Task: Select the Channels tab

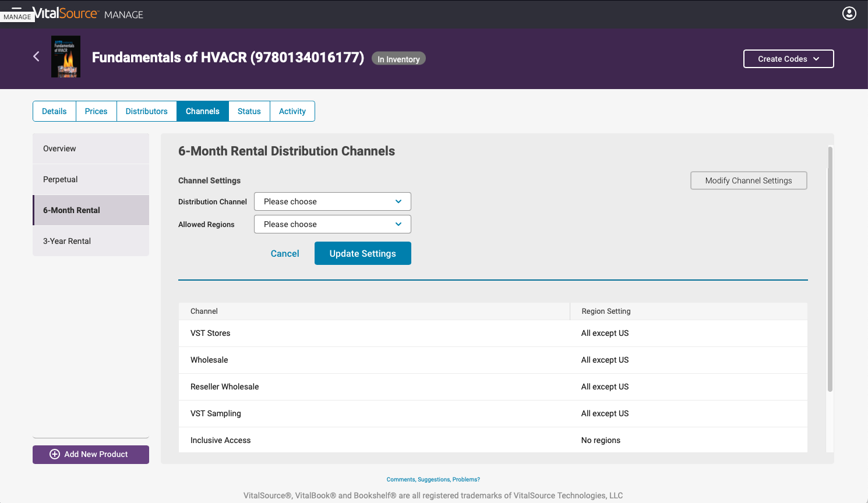Action: 203,111
